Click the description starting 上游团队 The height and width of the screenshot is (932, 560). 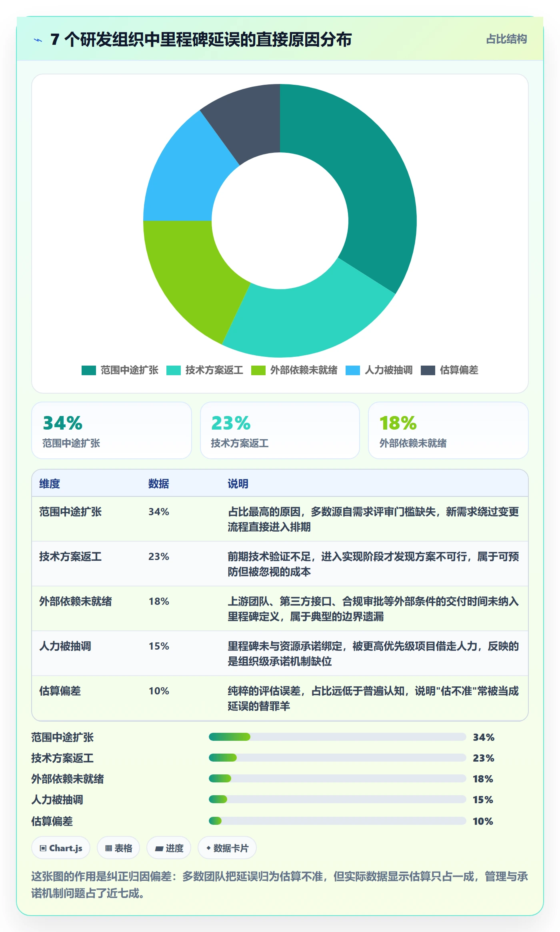pyautogui.click(x=373, y=609)
